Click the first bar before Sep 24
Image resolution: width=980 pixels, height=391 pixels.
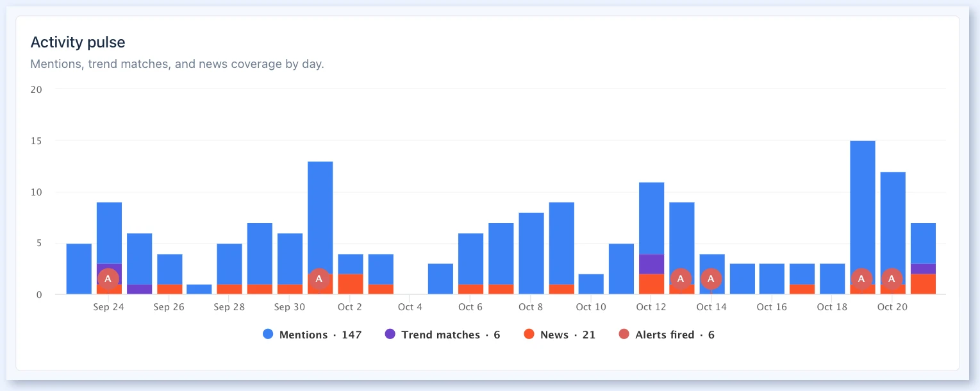(x=79, y=269)
